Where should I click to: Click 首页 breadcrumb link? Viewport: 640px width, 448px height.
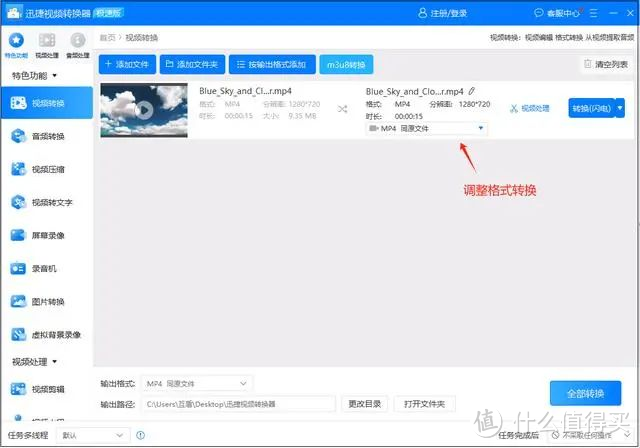[107, 38]
